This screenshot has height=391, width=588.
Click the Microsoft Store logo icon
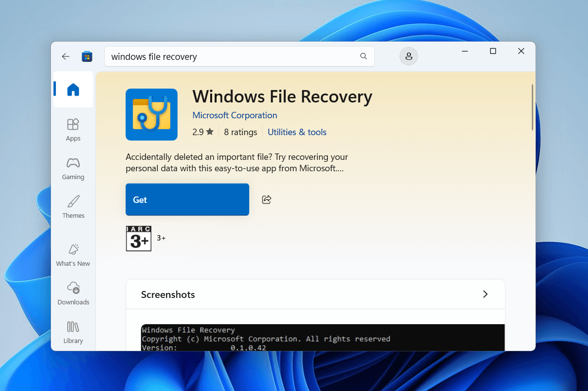coord(87,56)
